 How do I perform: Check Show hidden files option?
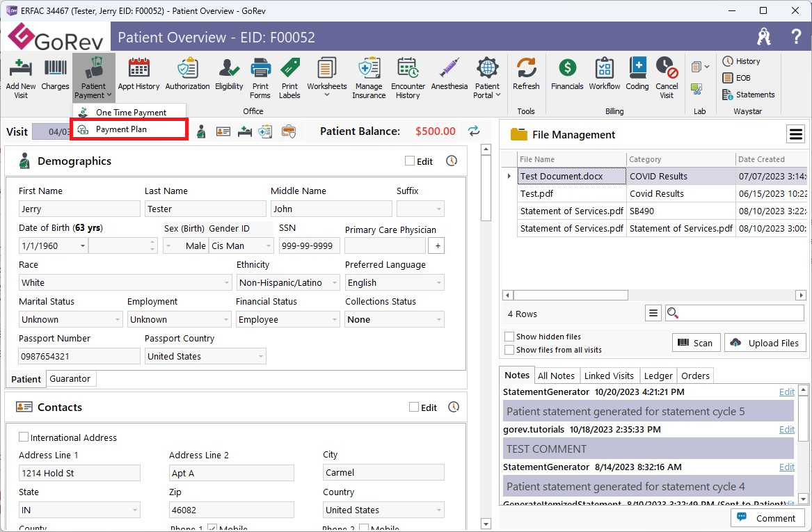pos(510,337)
